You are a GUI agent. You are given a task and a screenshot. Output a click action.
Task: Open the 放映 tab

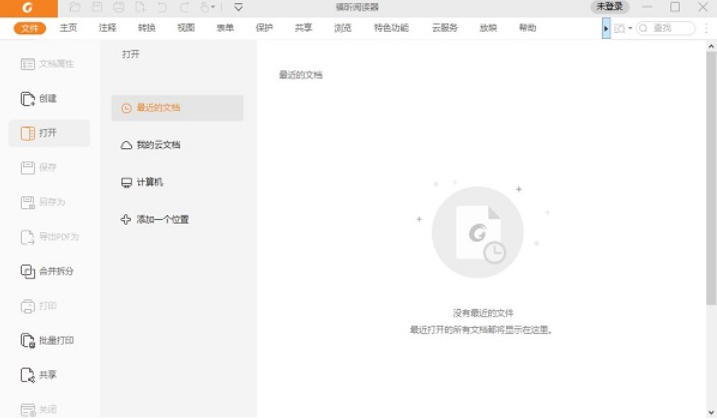(x=488, y=28)
